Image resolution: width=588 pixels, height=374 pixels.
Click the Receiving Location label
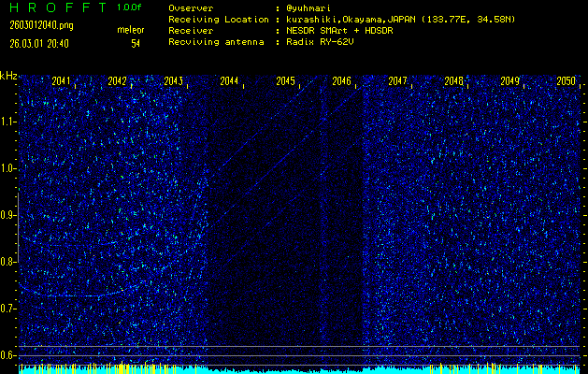219,20
